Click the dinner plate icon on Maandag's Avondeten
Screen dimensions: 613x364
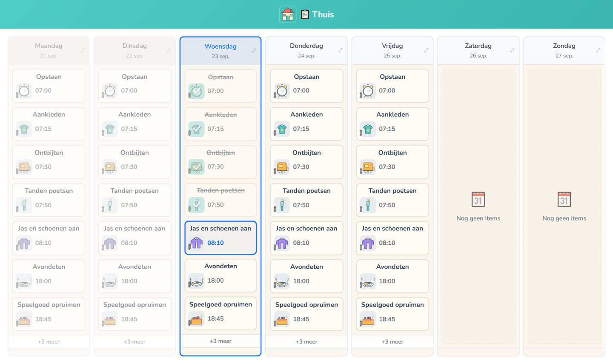pos(24,281)
